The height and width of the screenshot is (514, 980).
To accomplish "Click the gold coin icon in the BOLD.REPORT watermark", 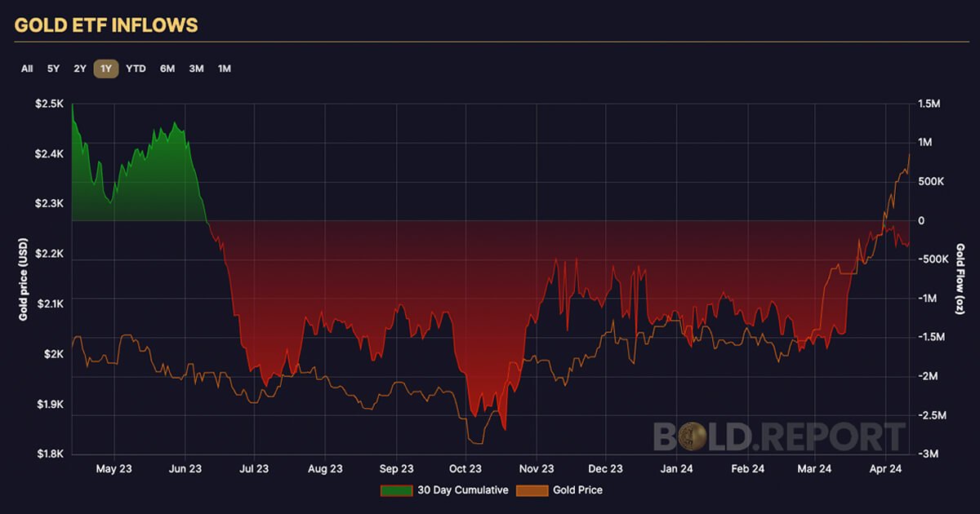I will (x=696, y=436).
